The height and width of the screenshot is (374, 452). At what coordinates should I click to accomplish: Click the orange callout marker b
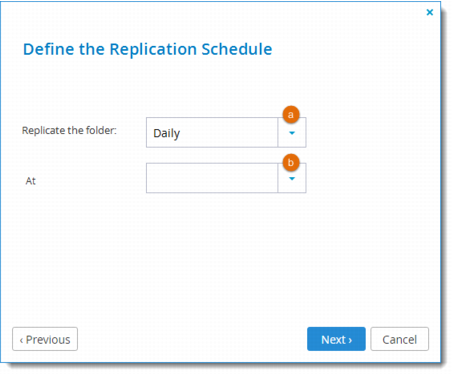291,162
